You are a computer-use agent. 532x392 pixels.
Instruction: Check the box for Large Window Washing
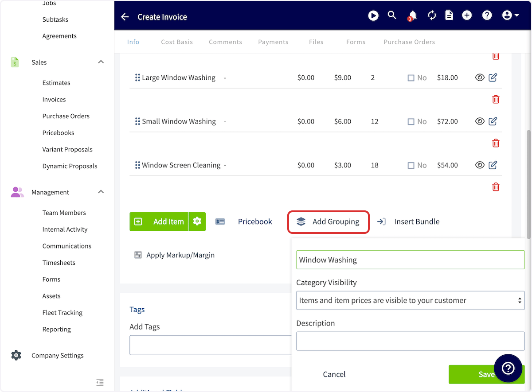411,78
